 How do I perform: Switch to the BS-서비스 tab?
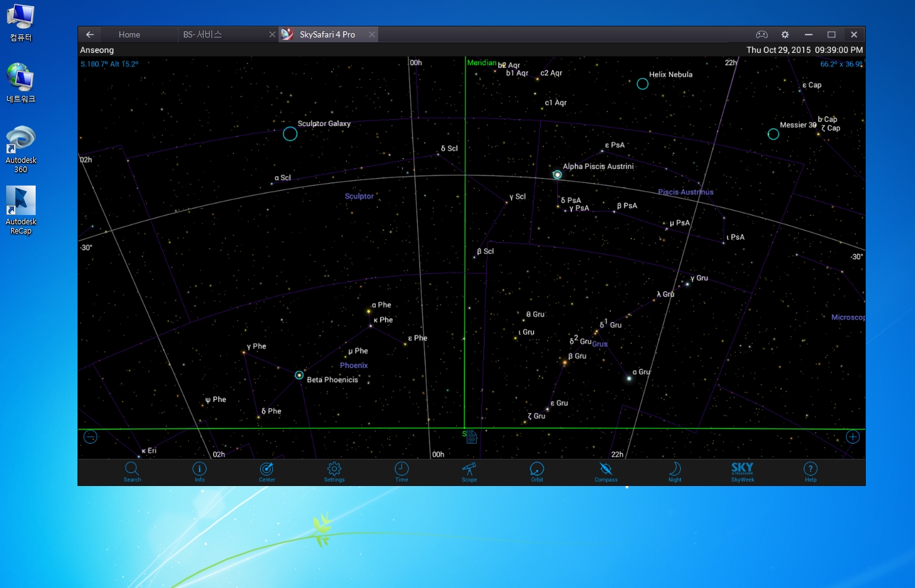pos(202,35)
